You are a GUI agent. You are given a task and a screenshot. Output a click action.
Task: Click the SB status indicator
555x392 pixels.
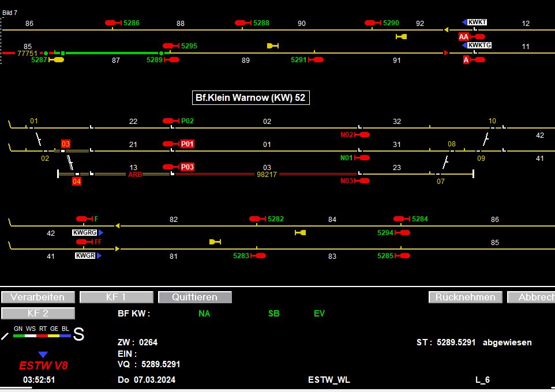pyautogui.click(x=274, y=314)
